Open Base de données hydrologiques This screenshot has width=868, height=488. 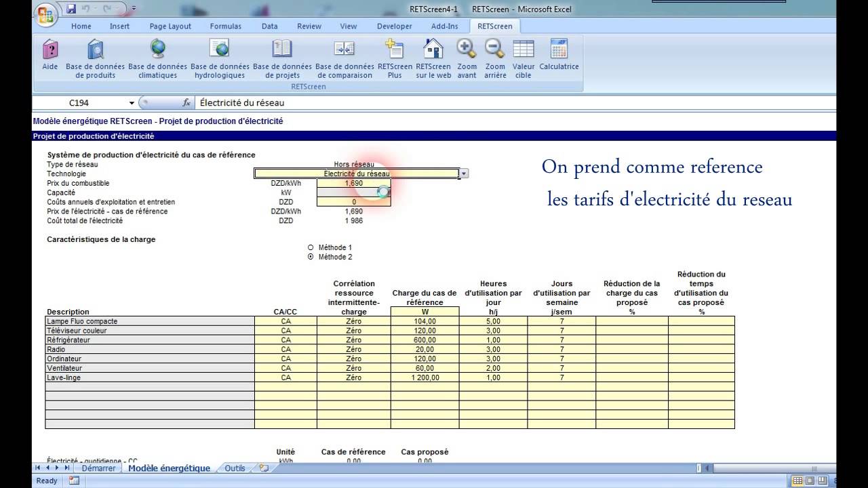click(220, 58)
